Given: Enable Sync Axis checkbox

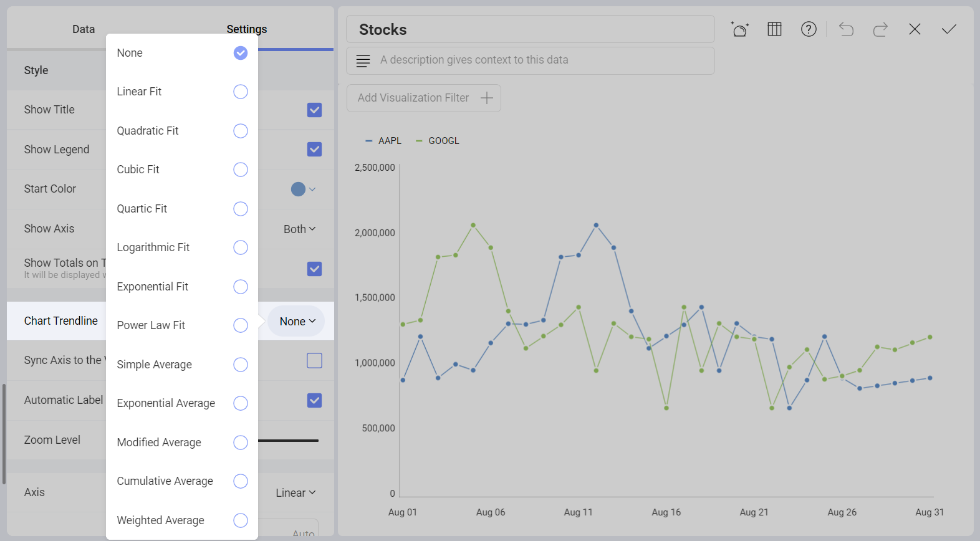Looking at the screenshot, I should [315, 361].
